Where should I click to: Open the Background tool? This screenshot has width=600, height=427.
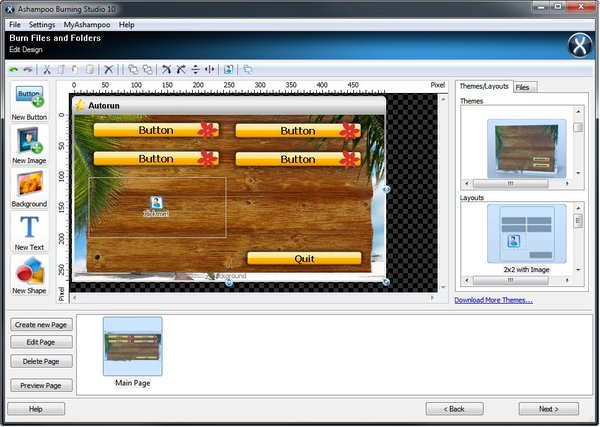[30, 188]
